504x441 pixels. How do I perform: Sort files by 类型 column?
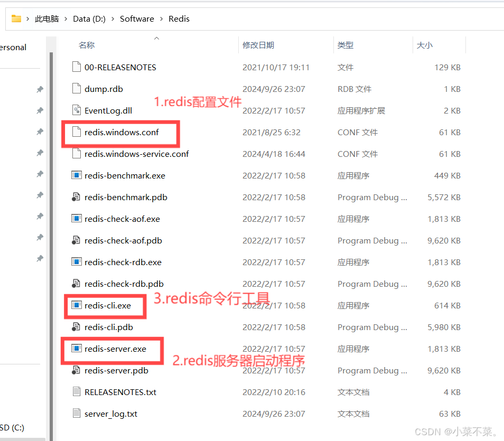pyautogui.click(x=346, y=45)
